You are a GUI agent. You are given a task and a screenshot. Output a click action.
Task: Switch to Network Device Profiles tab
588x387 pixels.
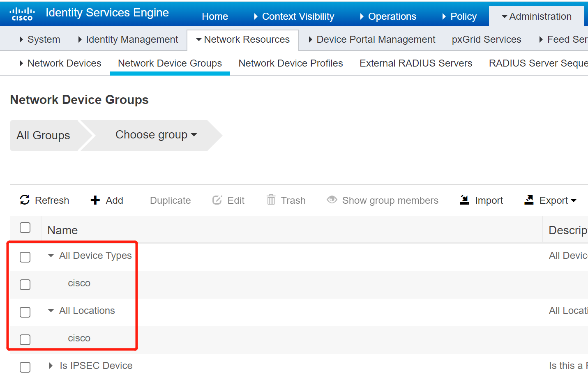(291, 63)
